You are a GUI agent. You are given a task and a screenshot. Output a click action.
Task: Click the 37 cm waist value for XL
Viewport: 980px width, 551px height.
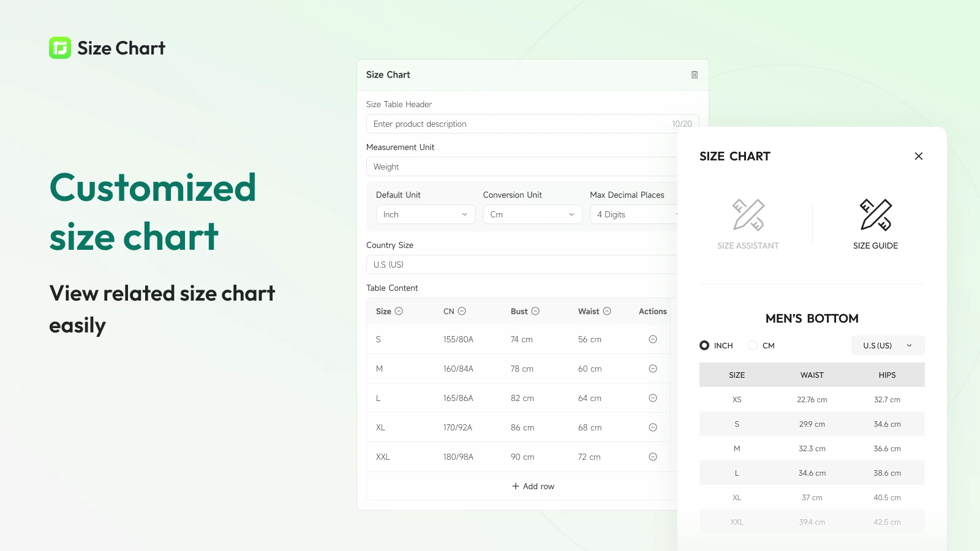812,498
